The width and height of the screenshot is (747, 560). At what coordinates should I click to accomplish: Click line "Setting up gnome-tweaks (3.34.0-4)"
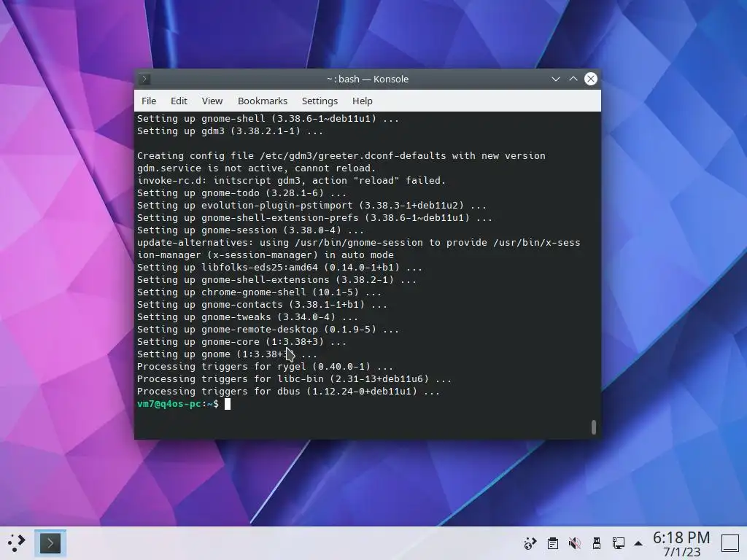click(247, 317)
